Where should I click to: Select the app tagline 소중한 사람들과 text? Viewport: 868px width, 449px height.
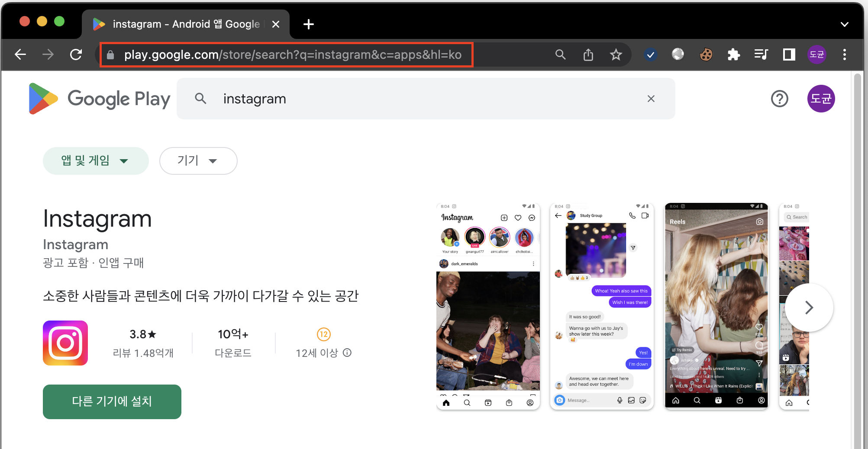coord(201,296)
